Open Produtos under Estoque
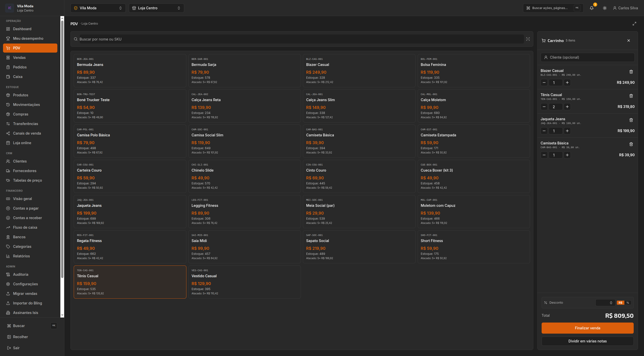This screenshot has height=356, width=644. click(x=30, y=95)
